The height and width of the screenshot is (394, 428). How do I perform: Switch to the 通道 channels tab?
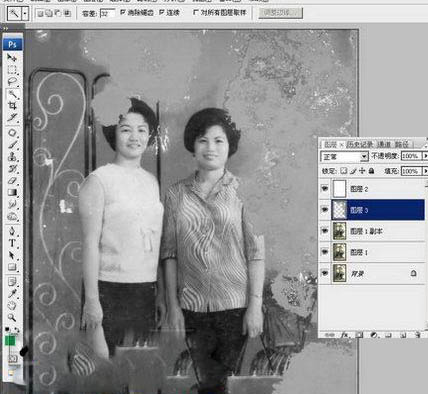click(x=384, y=144)
